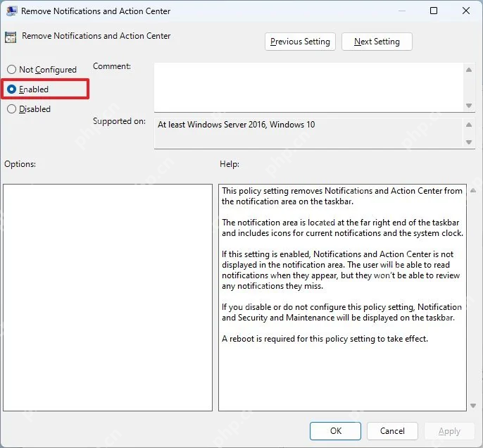The height and width of the screenshot is (448, 483).
Task: Click the 'Options:' label
Action: pyautogui.click(x=20, y=164)
